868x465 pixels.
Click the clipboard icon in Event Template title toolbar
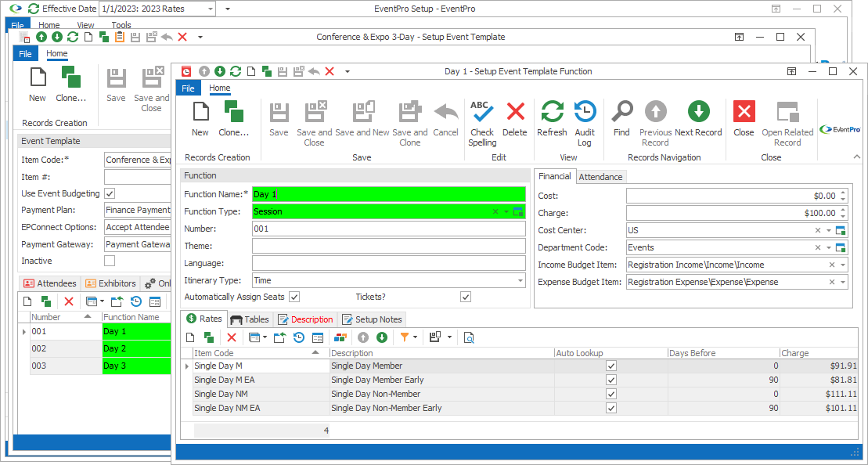click(120, 37)
